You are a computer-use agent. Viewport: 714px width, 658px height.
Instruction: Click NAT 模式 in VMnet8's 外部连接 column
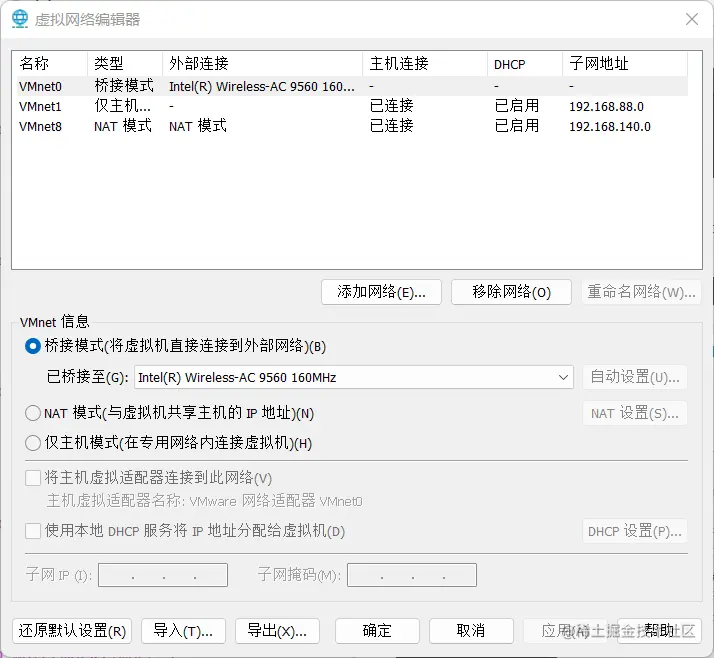coord(198,126)
